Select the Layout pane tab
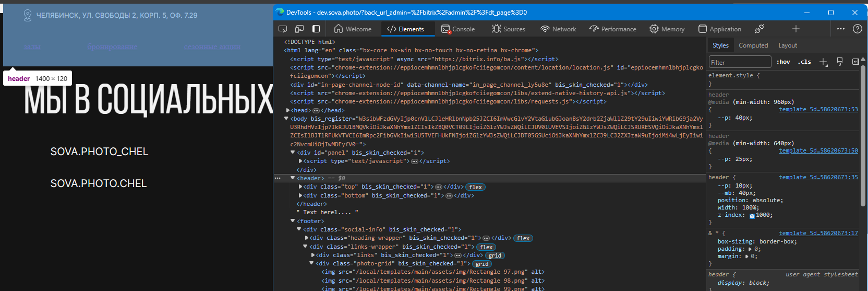868x291 pixels. (x=788, y=45)
